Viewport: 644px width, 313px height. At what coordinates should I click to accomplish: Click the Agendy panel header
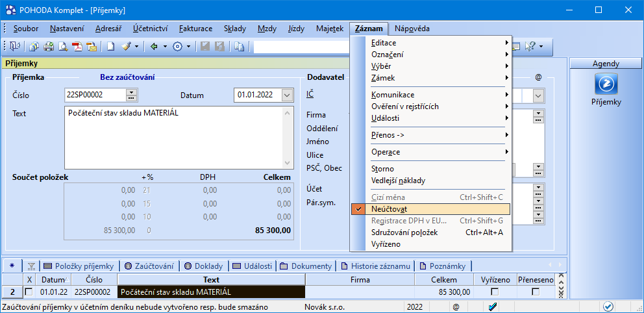[x=606, y=64]
